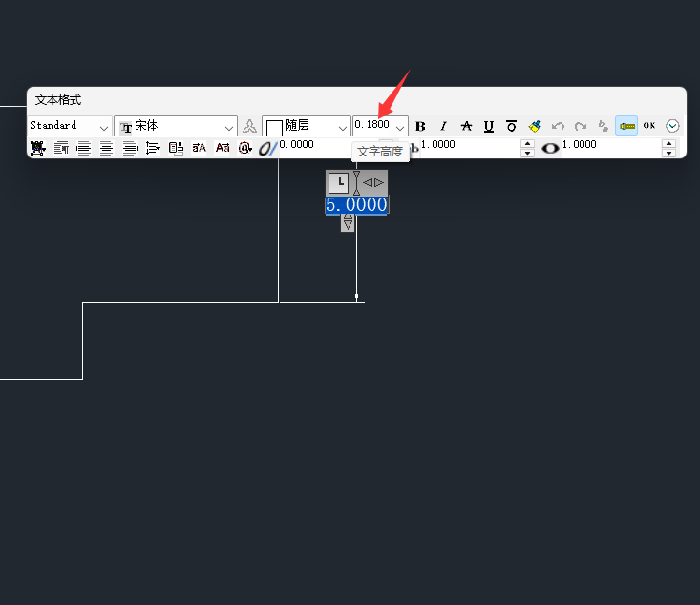The height and width of the screenshot is (605, 700).
Task: Toggle overline formatting
Action: click(512, 126)
